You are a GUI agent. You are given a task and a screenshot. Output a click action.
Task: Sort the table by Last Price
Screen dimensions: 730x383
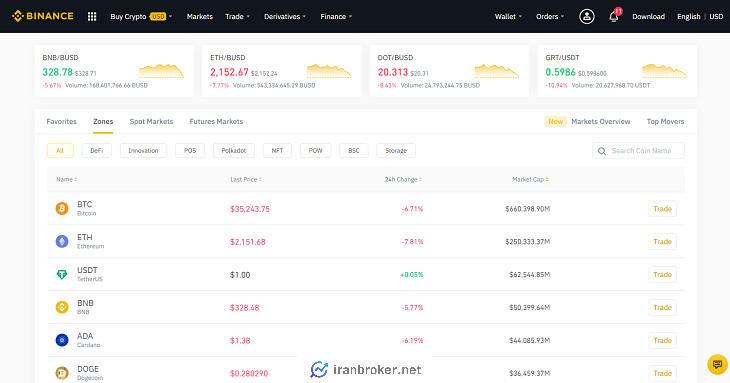pyautogui.click(x=246, y=180)
